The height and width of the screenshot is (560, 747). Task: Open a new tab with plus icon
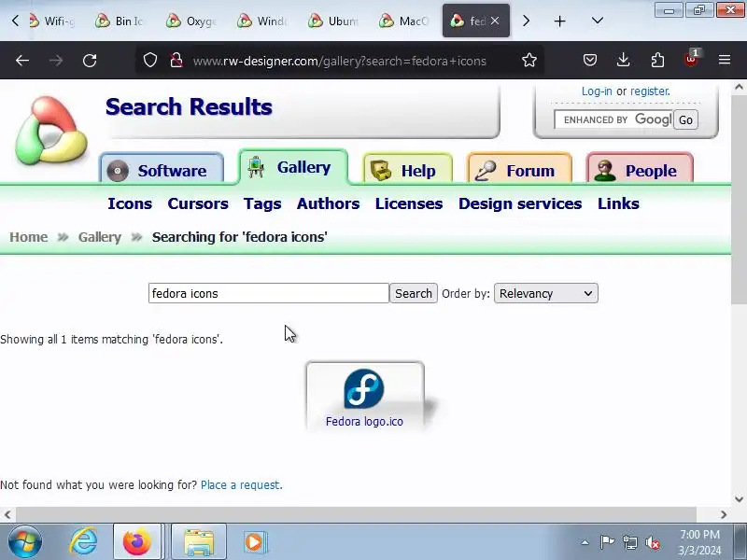[x=559, y=21]
